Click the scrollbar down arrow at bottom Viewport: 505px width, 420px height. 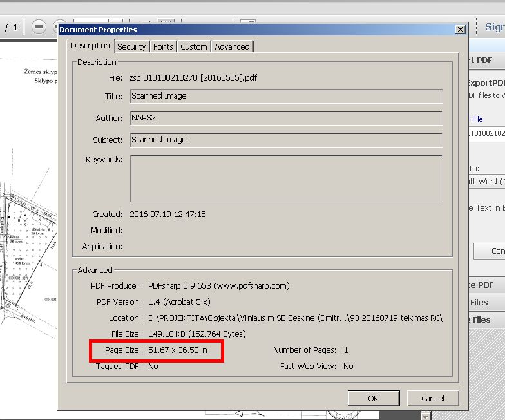(x=426, y=416)
